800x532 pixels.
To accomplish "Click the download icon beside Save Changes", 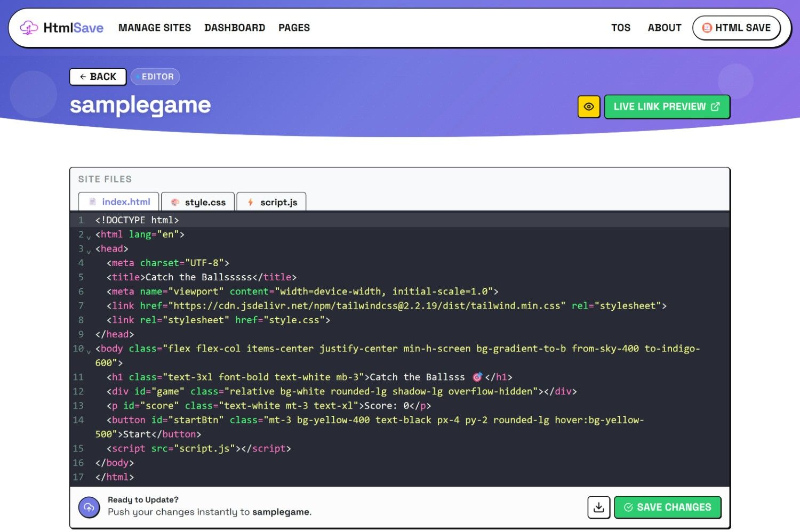I will click(x=598, y=507).
